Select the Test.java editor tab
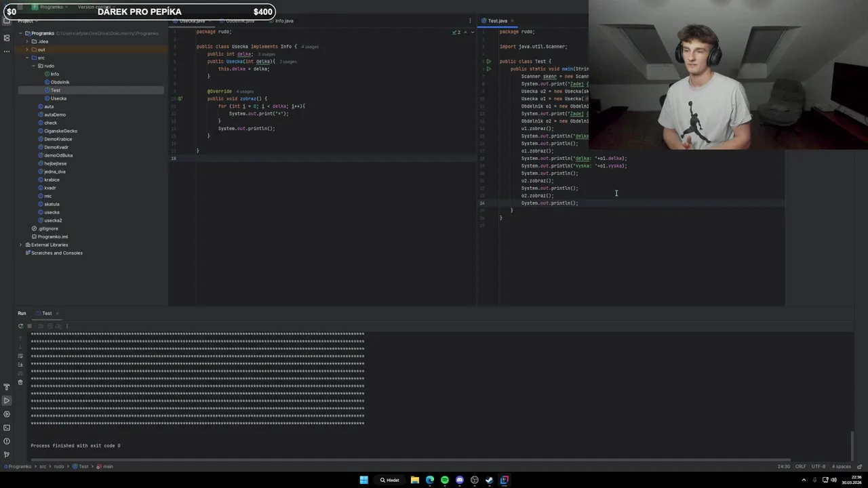Screen dimensions: 868x488 (497, 21)
